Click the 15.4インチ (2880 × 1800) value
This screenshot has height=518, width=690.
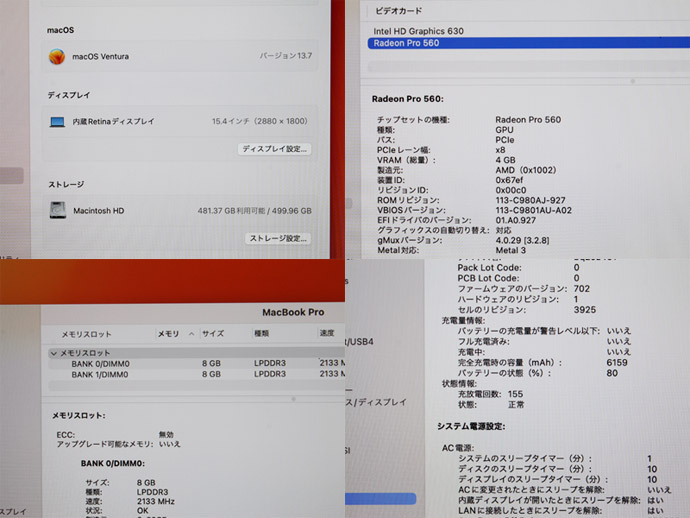coord(260,121)
